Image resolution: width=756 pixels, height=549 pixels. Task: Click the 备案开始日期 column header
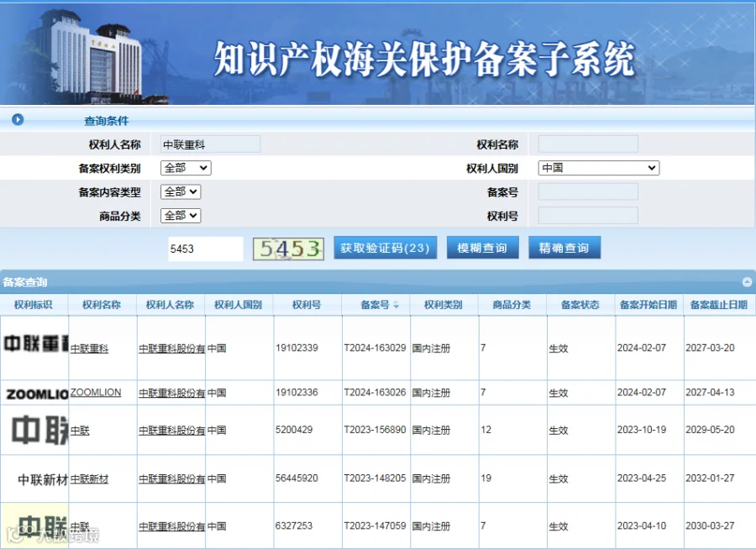click(648, 305)
